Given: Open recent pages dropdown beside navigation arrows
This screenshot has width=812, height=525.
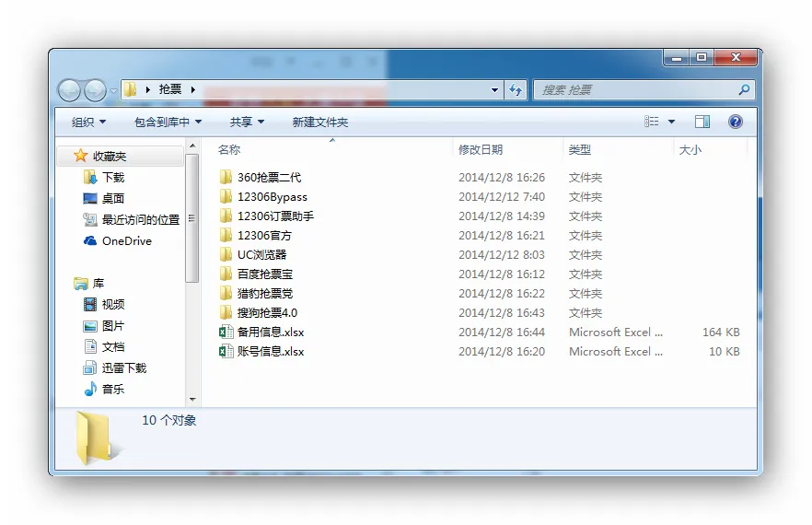Looking at the screenshot, I should tap(113, 91).
